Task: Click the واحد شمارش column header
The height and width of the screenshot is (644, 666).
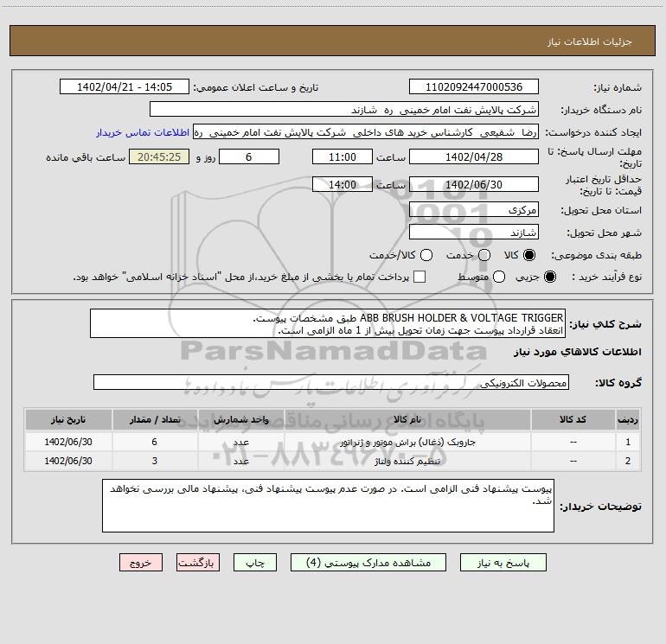Action: 240,419
